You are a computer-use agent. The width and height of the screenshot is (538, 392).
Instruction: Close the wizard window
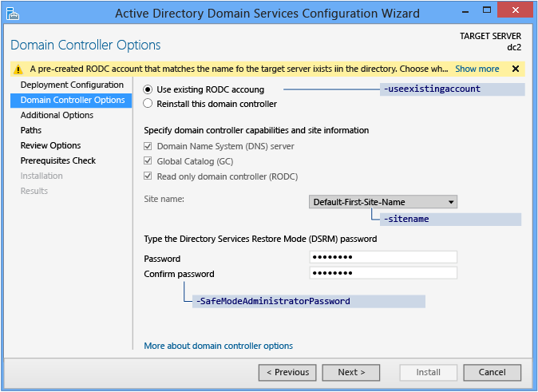tap(516, 10)
